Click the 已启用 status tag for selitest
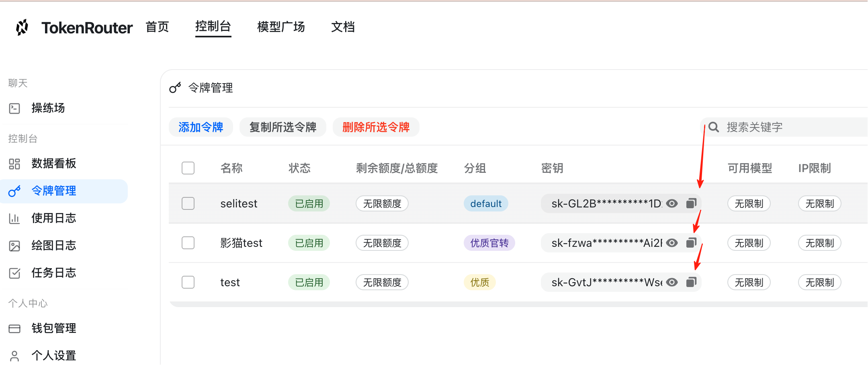 [309, 203]
